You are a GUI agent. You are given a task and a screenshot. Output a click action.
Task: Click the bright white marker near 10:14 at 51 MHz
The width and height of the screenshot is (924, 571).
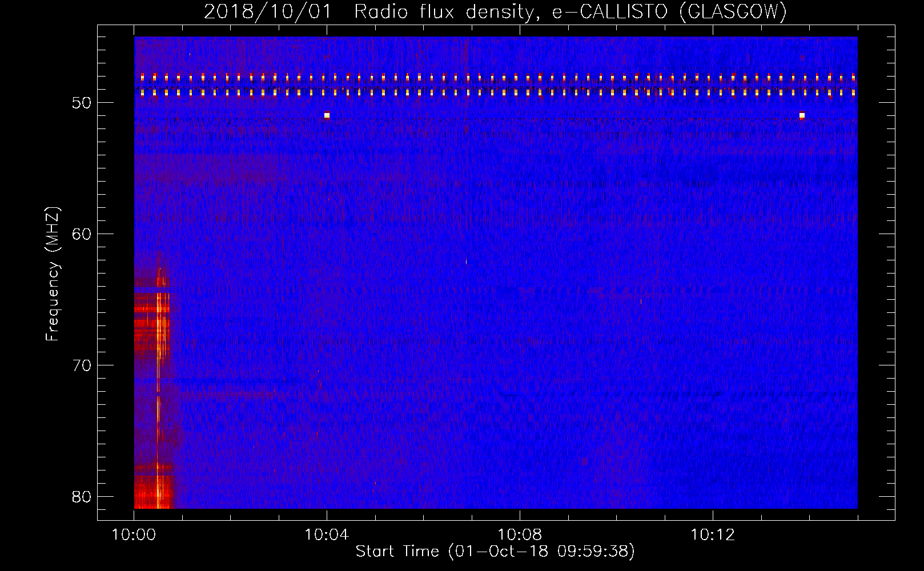pos(802,115)
